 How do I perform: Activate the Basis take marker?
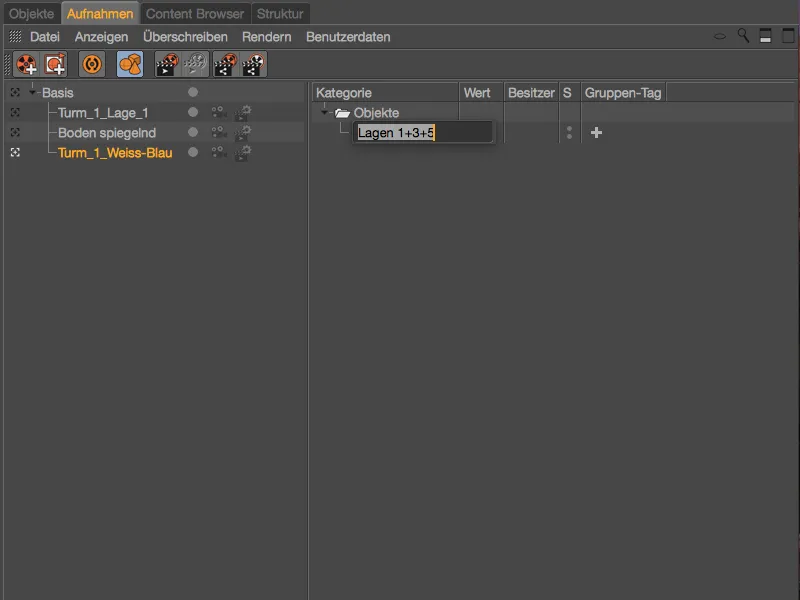15,92
